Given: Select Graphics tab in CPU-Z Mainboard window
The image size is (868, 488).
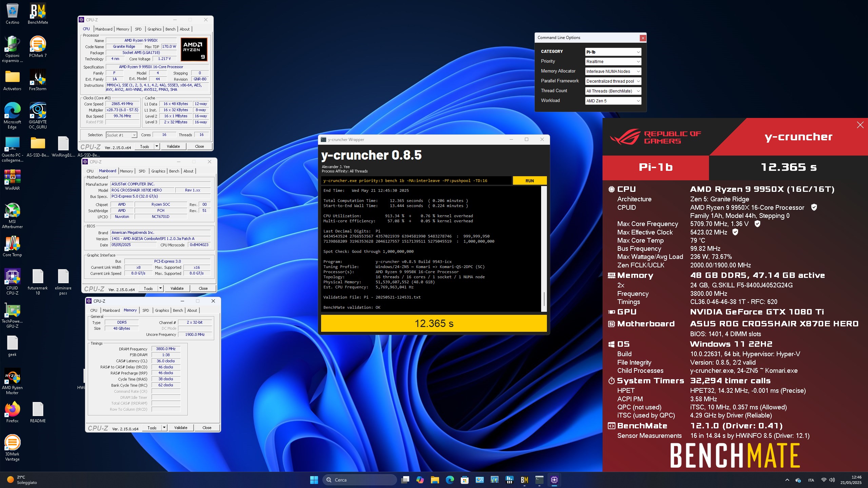Looking at the screenshot, I should 158,171.
